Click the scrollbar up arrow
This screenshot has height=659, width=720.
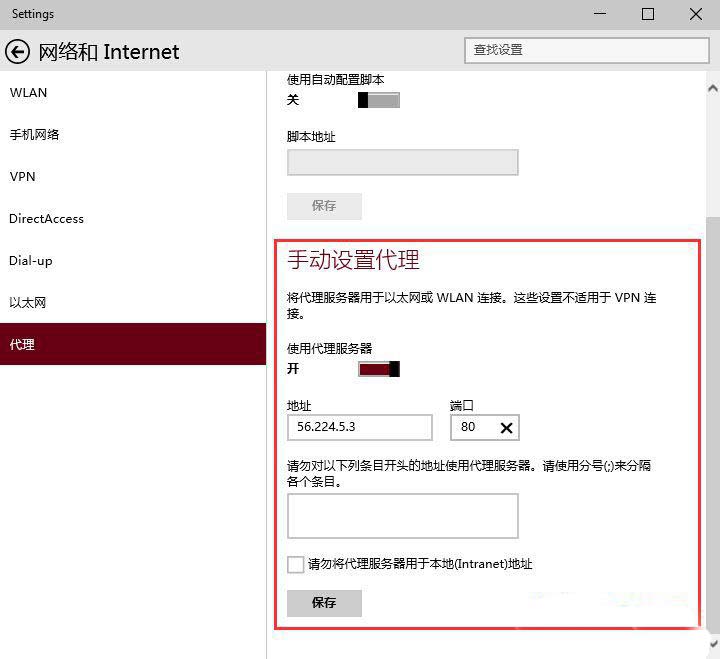pos(713,88)
